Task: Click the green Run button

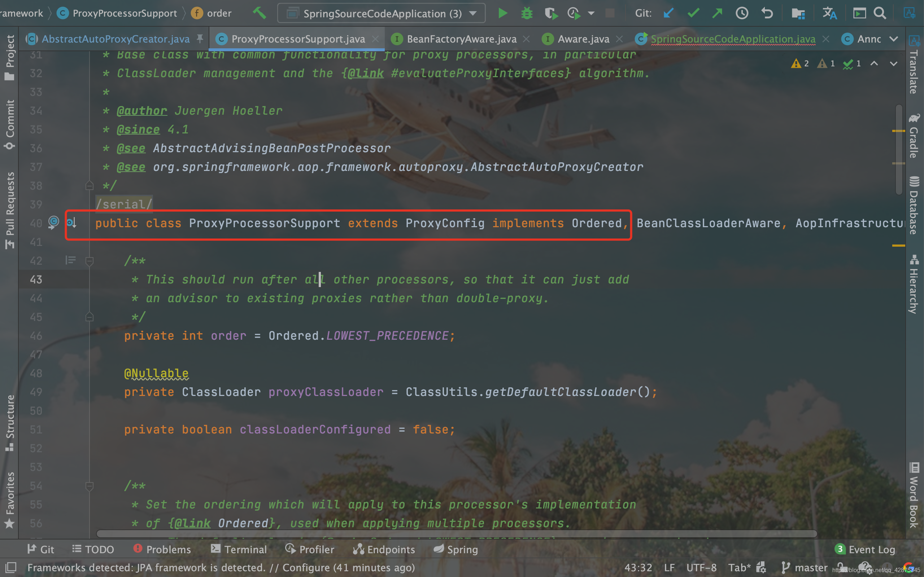Action: point(502,13)
